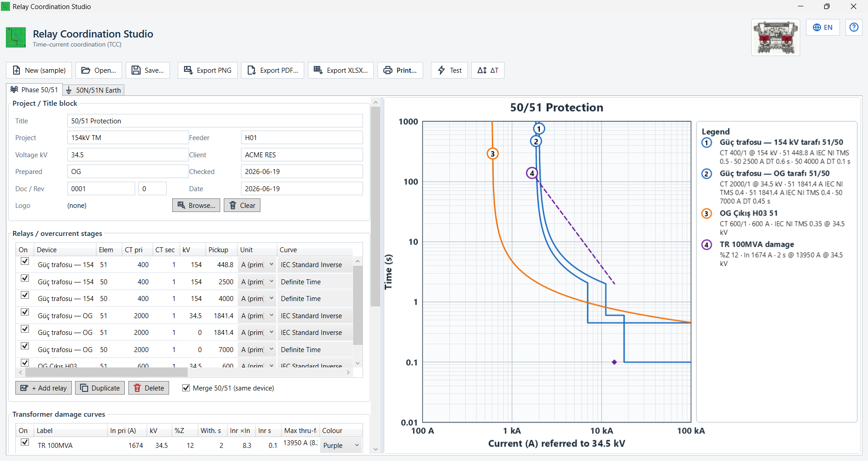Open Unit dropdown for 2500 pickup row
This screenshot has width=868, height=461.
click(258, 282)
